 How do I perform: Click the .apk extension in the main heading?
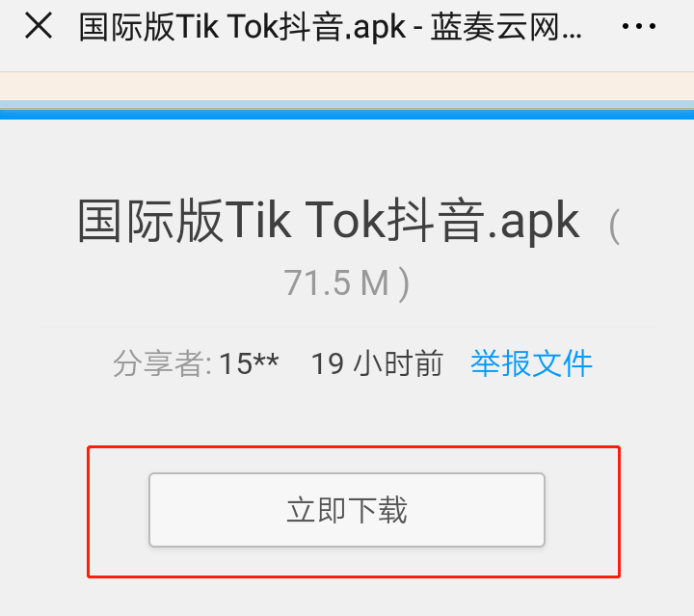click(533, 222)
